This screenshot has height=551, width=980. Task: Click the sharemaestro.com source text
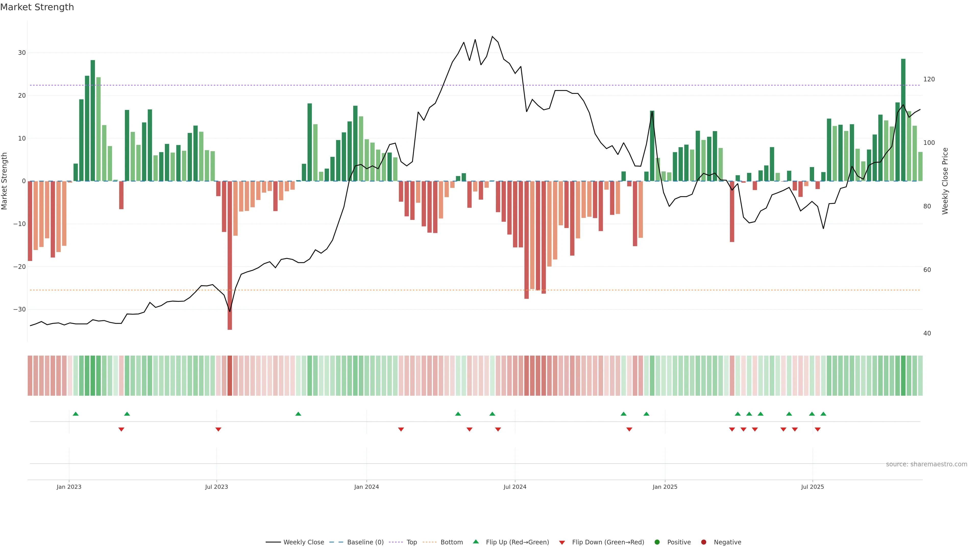(926, 464)
